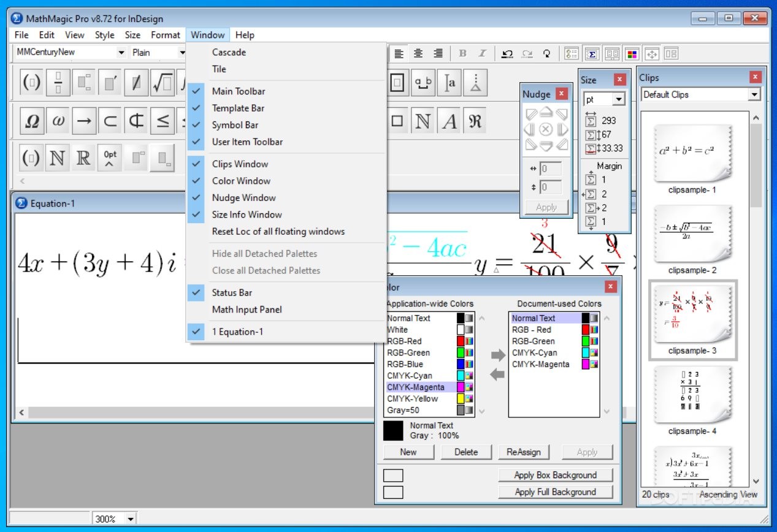This screenshot has height=532, width=777.
Task: Click Apply Box Background button
Action: [556, 475]
